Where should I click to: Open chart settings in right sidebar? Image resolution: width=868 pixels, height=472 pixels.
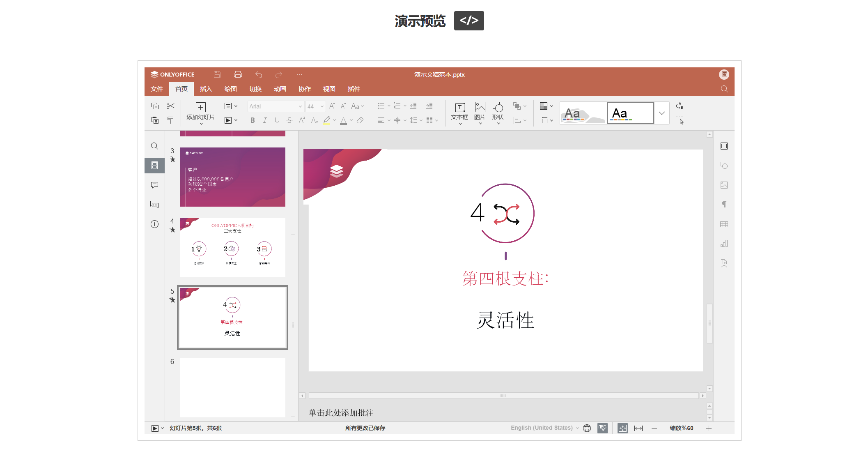tap(724, 244)
